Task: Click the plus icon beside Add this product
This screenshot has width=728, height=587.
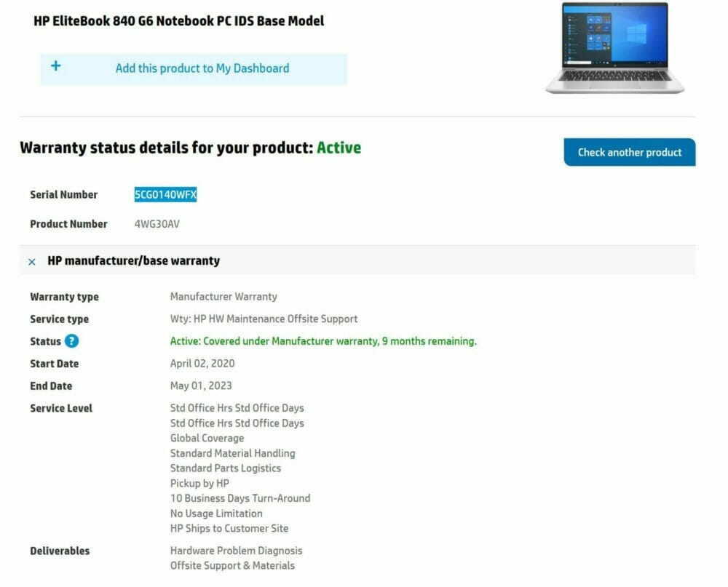Action: [x=56, y=66]
